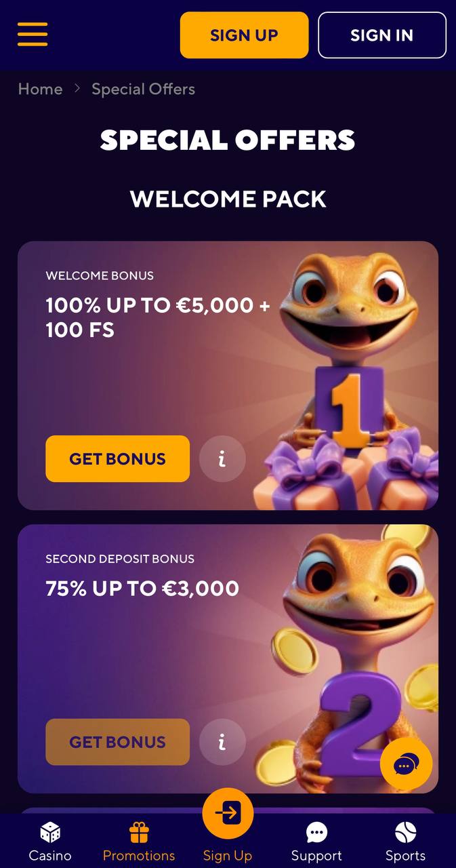The width and height of the screenshot is (456, 868).
Task: Select the 75% UP TO €3,000 offer text
Action: point(142,588)
